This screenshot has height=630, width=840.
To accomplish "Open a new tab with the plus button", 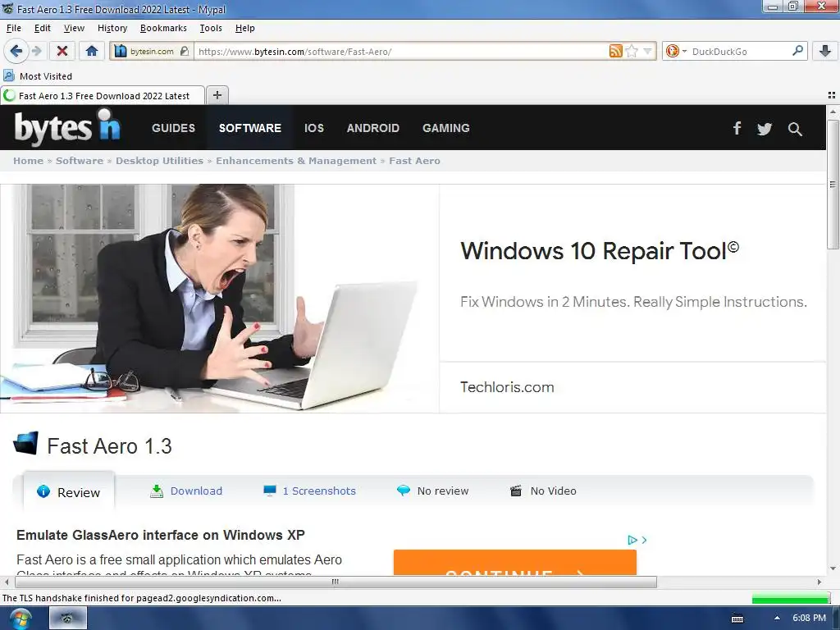I will pyautogui.click(x=217, y=95).
